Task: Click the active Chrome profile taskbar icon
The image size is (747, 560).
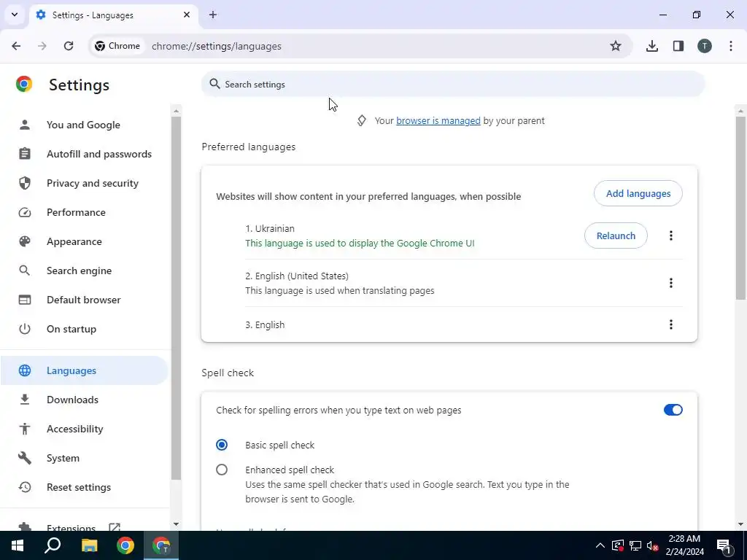Action: point(161,545)
